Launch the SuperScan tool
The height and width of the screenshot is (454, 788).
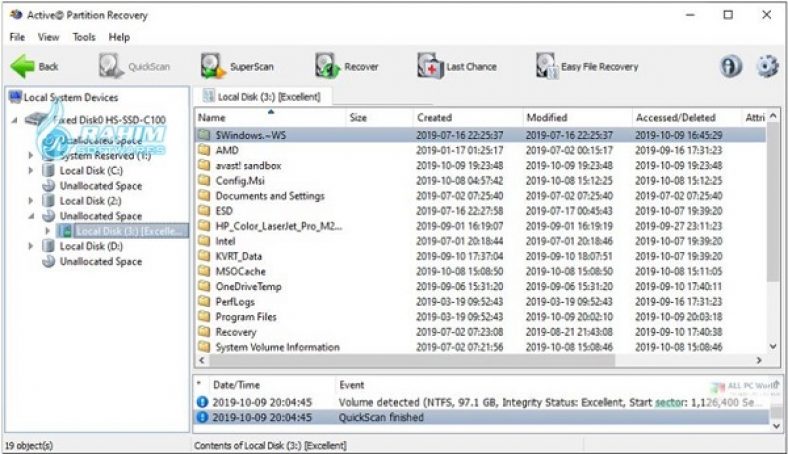point(237,66)
